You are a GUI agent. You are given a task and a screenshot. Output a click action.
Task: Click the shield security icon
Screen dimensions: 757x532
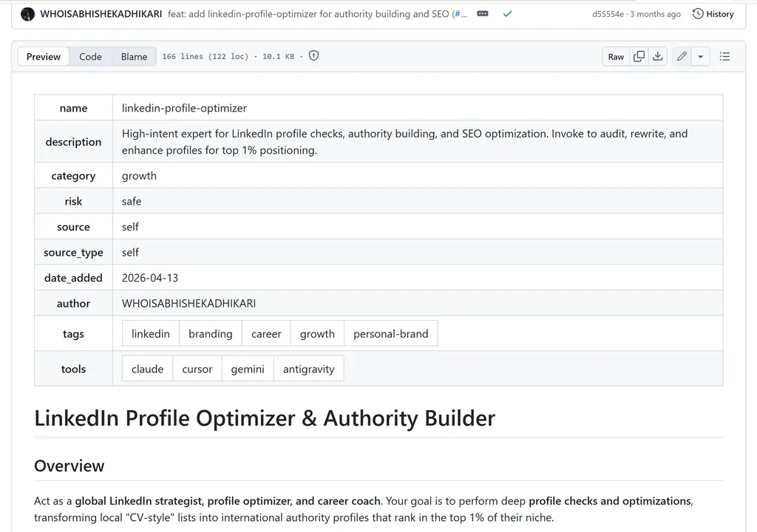[313, 56]
